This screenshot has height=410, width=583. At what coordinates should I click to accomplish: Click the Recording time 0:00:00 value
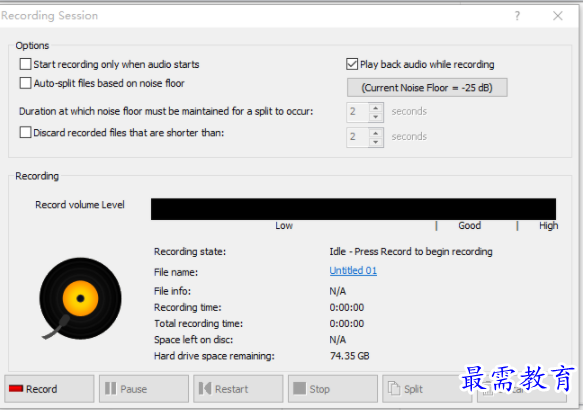coord(347,307)
